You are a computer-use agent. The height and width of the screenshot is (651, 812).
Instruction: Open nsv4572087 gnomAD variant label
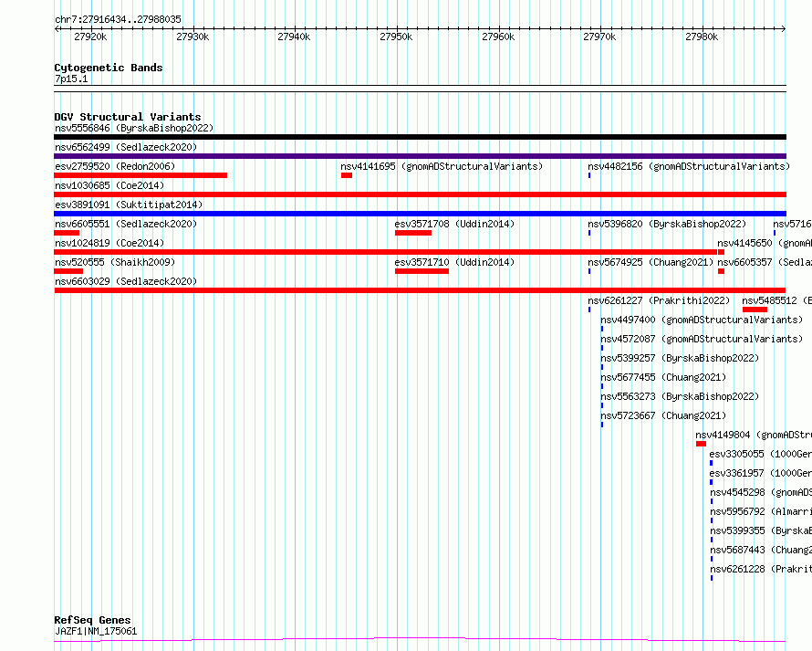point(702,339)
